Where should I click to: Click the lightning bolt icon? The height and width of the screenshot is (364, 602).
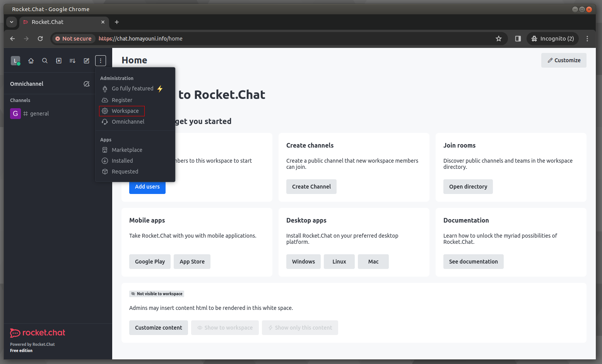tap(160, 88)
